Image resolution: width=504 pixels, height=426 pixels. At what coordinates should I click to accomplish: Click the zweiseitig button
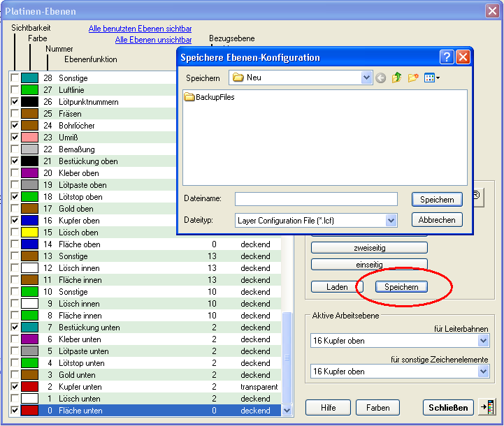[x=369, y=248]
